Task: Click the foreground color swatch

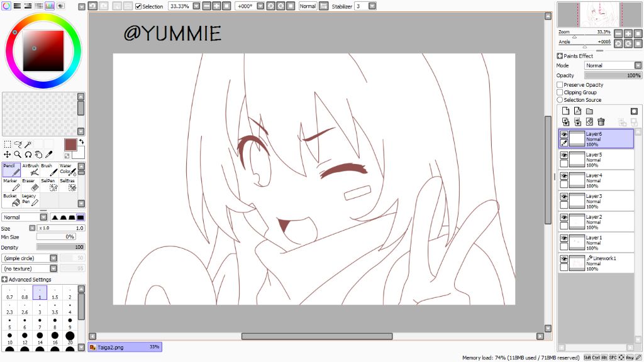Action: pos(70,145)
